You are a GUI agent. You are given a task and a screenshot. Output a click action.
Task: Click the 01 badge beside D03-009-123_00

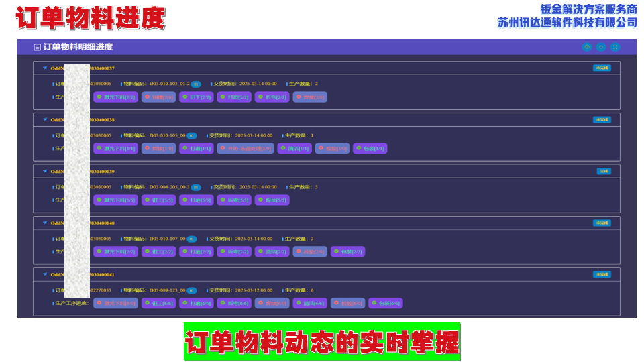[x=191, y=290]
